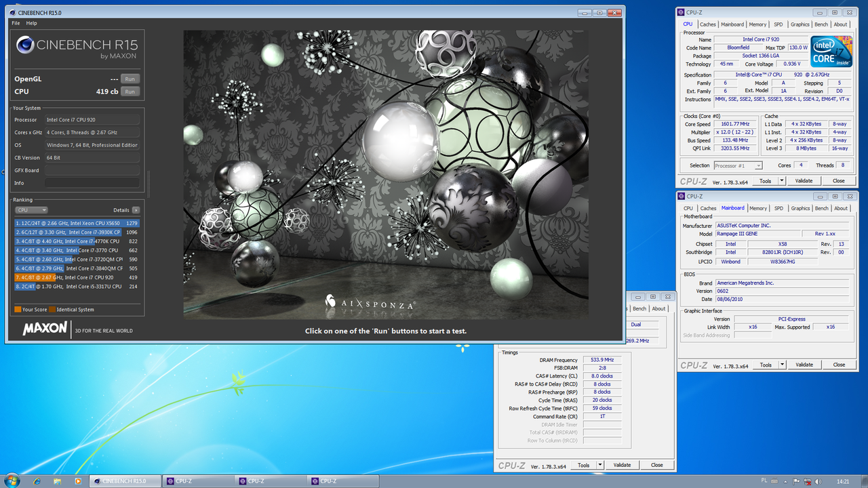Click the DRAM Frequency 533.9 MHz value
This screenshot has height=488, width=868.
click(x=602, y=360)
